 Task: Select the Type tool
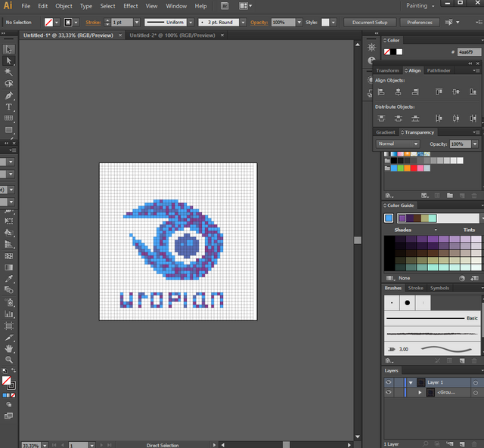(9, 107)
